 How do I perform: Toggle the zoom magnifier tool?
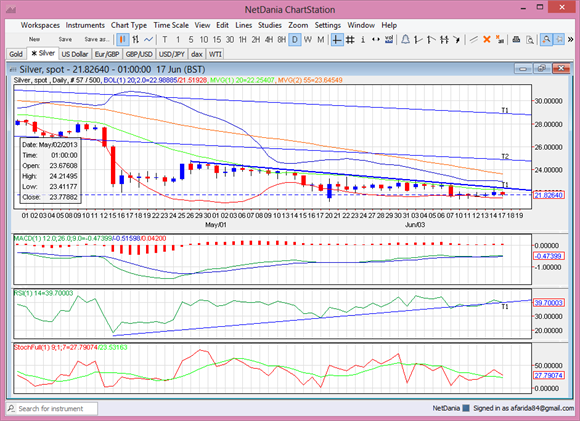[546, 39]
